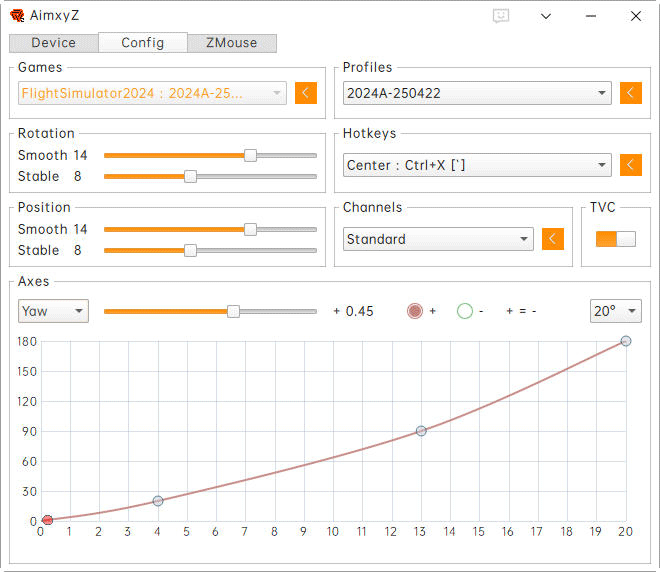Switch to the Device tab
The height and width of the screenshot is (572, 660).
[53, 43]
